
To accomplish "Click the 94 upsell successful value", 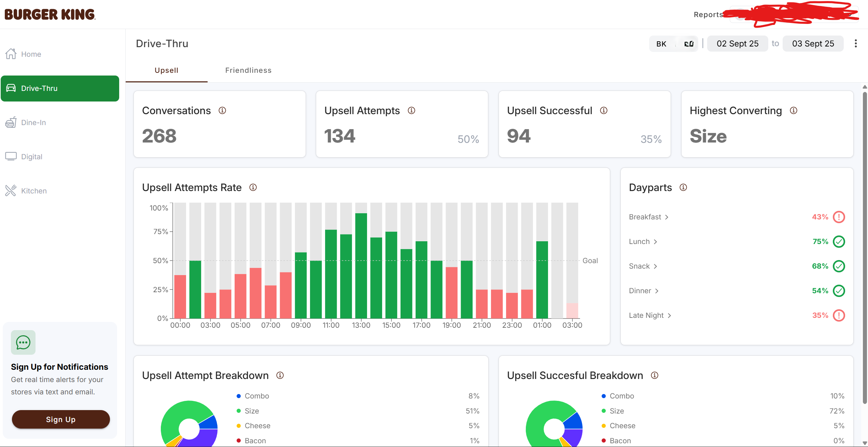I will [519, 136].
